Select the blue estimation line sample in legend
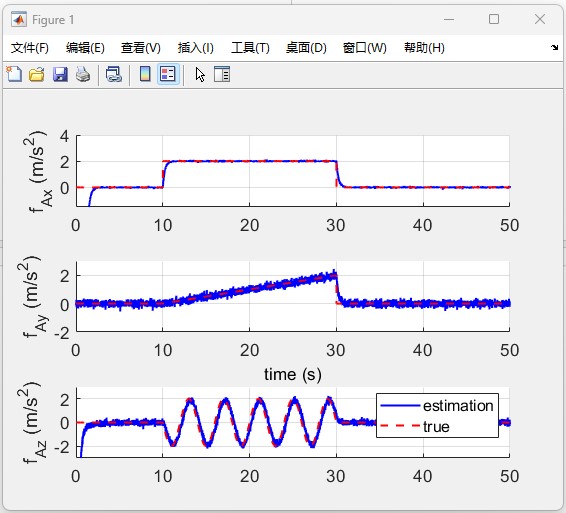This screenshot has width=566, height=513. click(x=400, y=406)
